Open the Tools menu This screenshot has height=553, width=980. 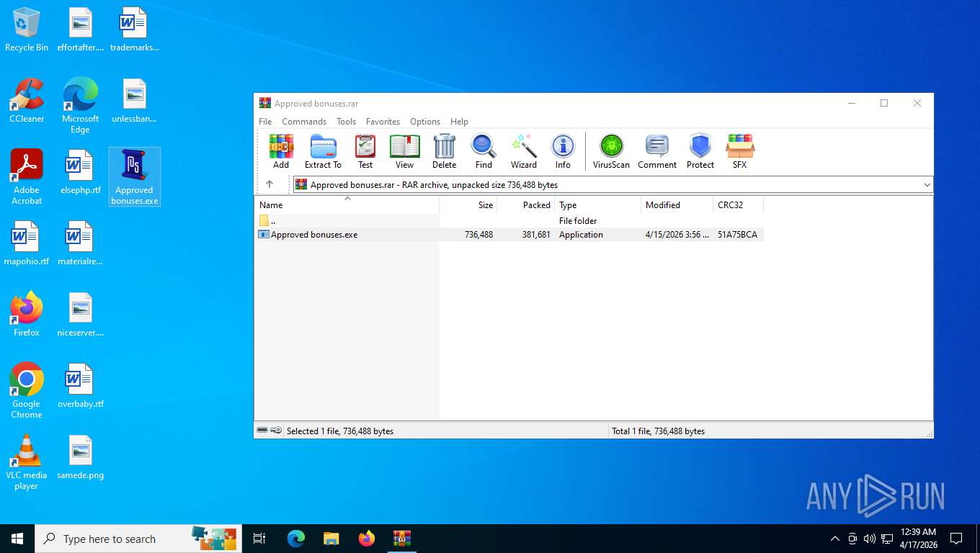coord(347,122)
